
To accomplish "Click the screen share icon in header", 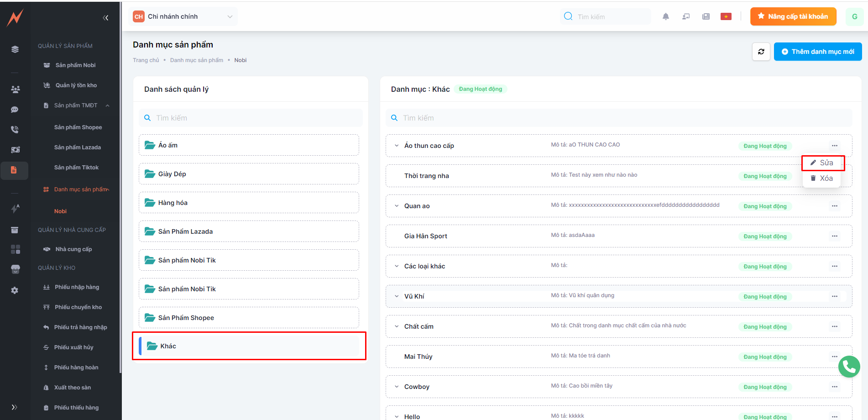I will (x=686, y=16).
